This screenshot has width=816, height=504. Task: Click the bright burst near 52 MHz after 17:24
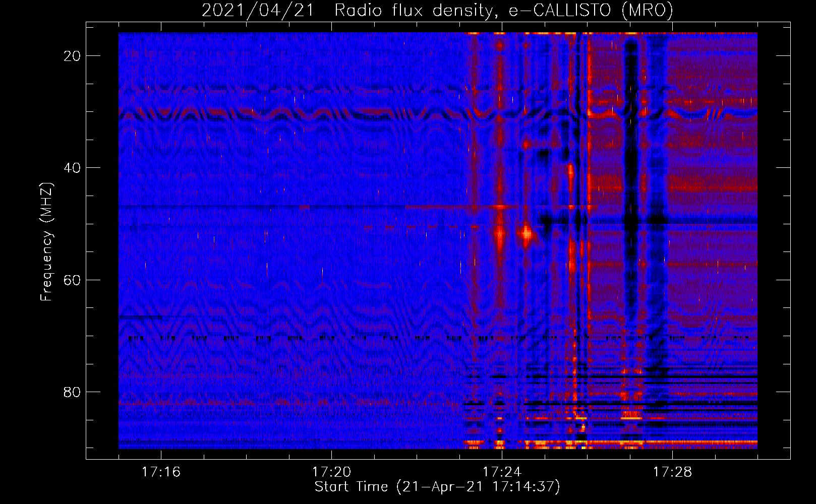pyautogui.click(x=527, y=233)
